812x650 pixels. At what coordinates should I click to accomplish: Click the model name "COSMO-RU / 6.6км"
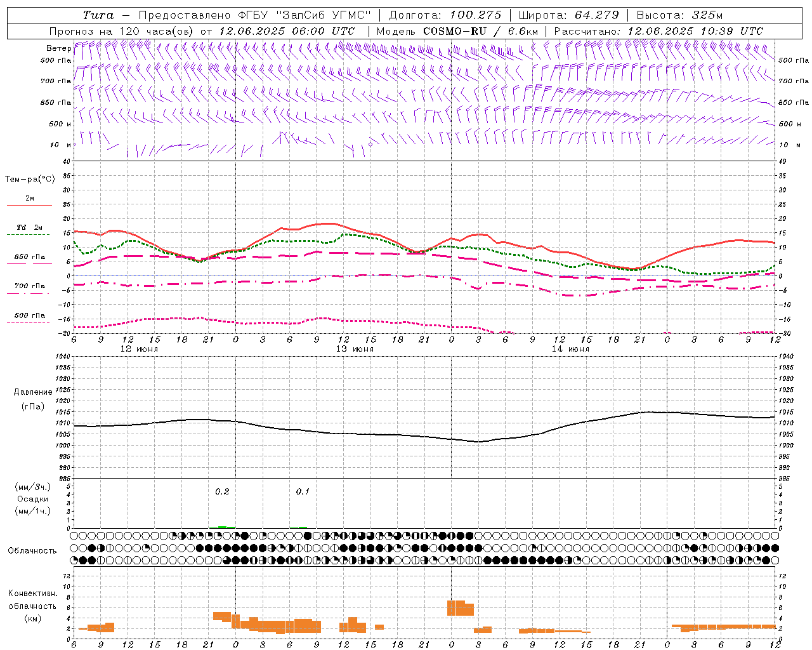click(480, 31)
